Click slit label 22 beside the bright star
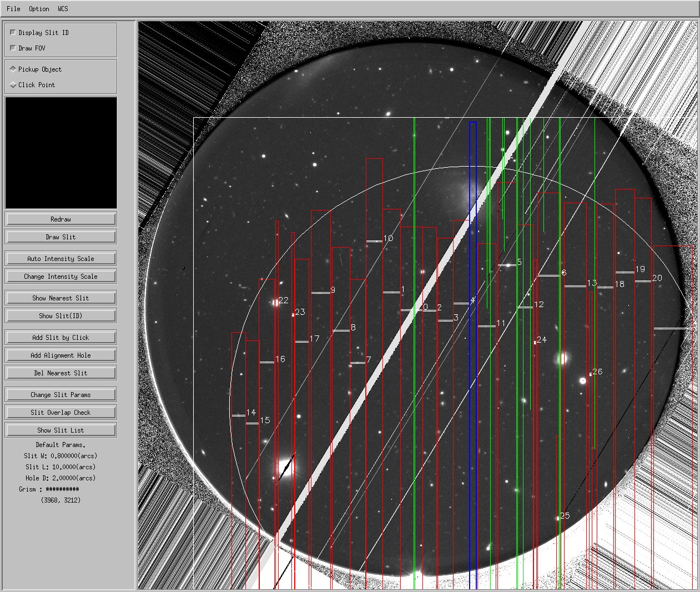The width and height of the screenshot is (700, 592). click(x=284, y=300)
